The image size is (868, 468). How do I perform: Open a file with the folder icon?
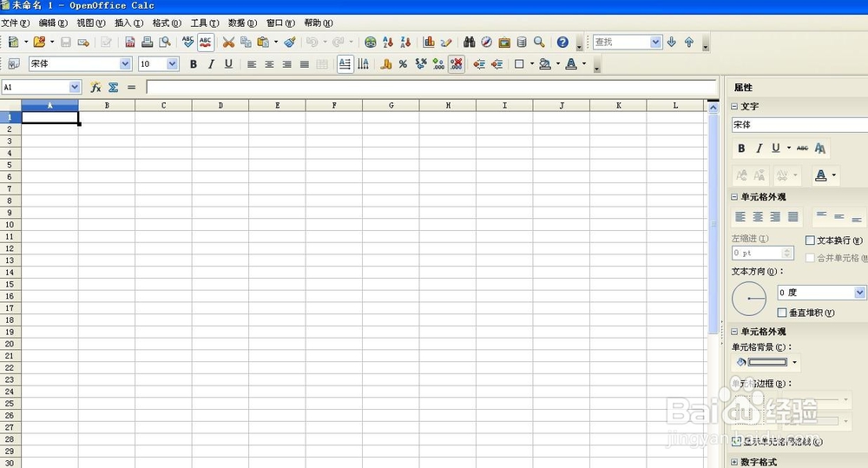(39, 42)
